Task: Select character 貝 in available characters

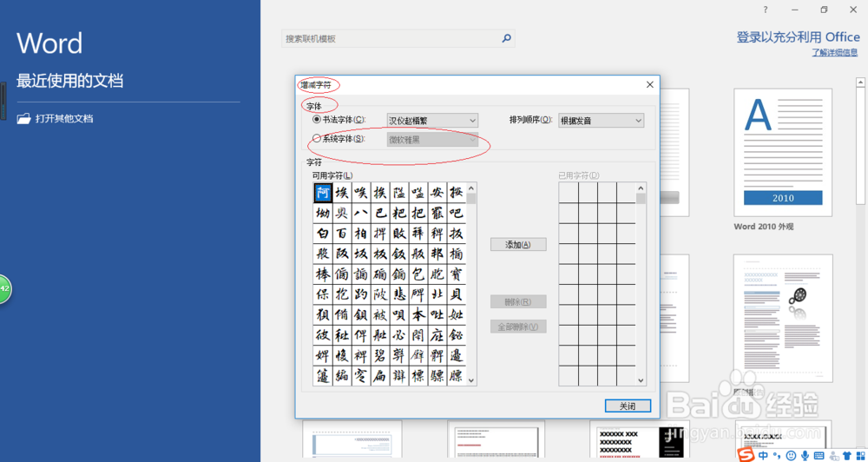Action: pyautogui.click(x=457, y=294)
